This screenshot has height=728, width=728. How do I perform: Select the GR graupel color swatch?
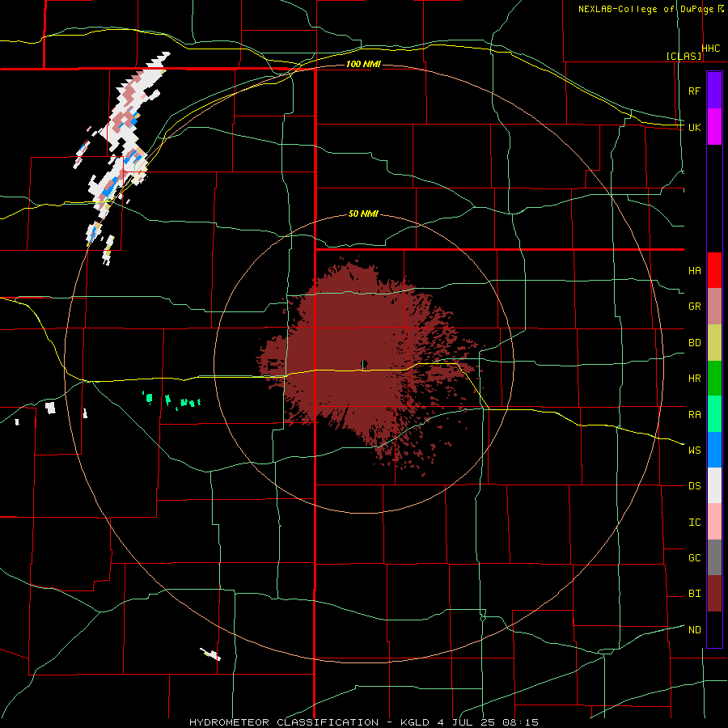[x=714, y=307]
